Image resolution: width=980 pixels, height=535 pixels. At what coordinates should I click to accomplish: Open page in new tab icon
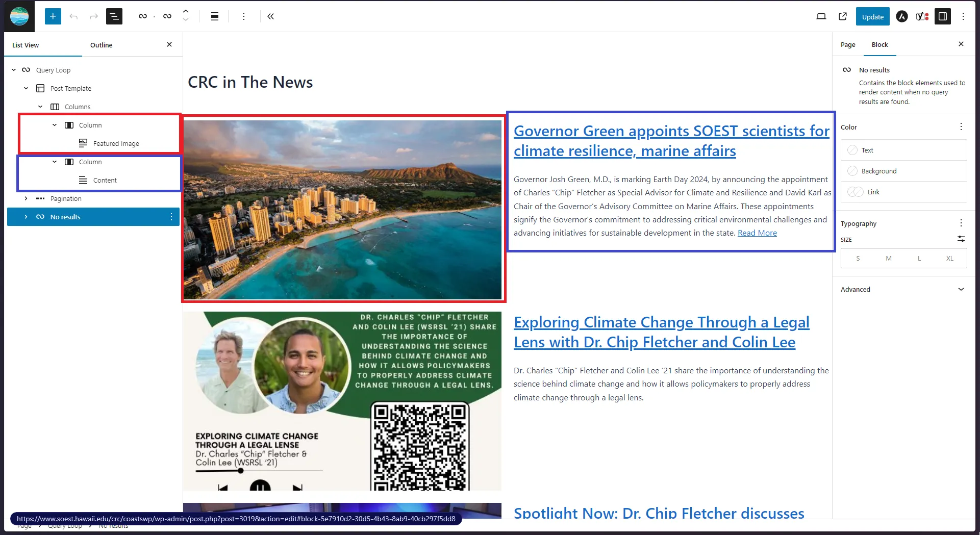point(843,16)
